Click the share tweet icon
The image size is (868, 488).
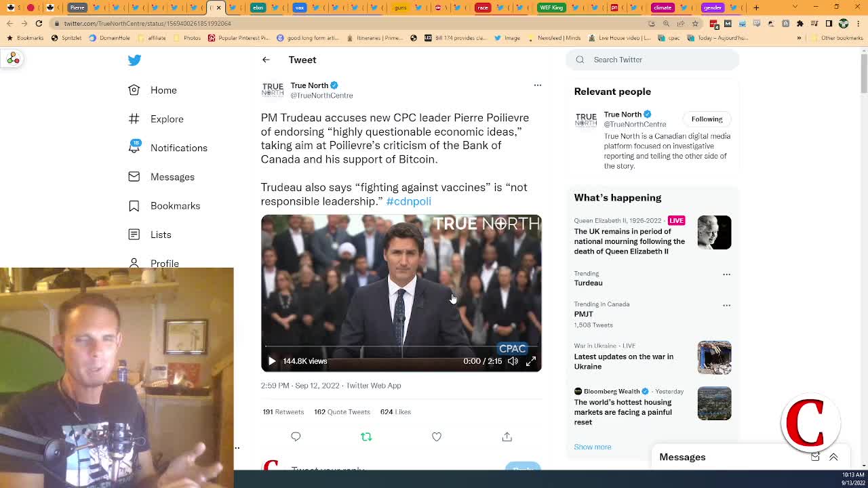(507, 436)
